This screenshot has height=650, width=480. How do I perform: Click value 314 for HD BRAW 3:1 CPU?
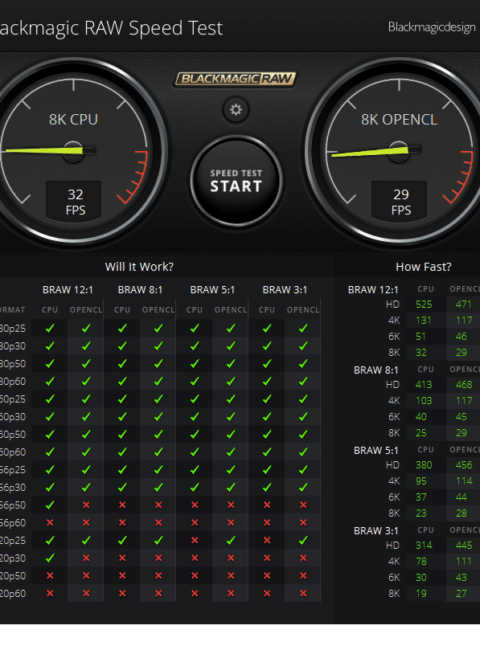pyautogui.click(x=424, y=546)
